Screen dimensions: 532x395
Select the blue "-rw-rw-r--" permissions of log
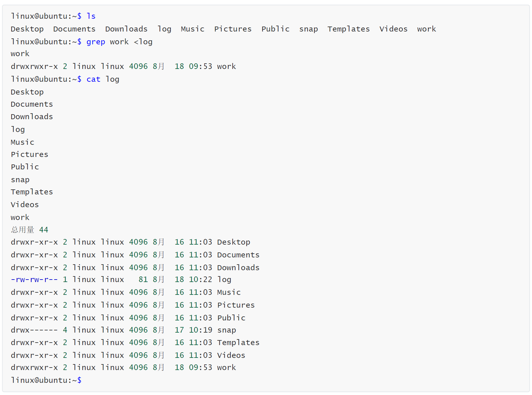34,280
